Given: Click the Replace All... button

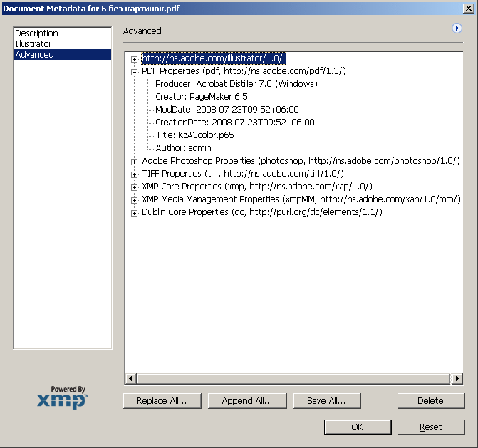Looking at the screenshot, I should click(x=162, y=400).
